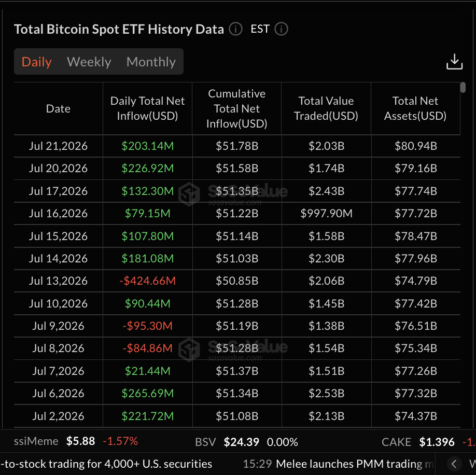Click the table's vertical scrollbar handle
This screenshot has width=476, height=475.
pos(463,88)
